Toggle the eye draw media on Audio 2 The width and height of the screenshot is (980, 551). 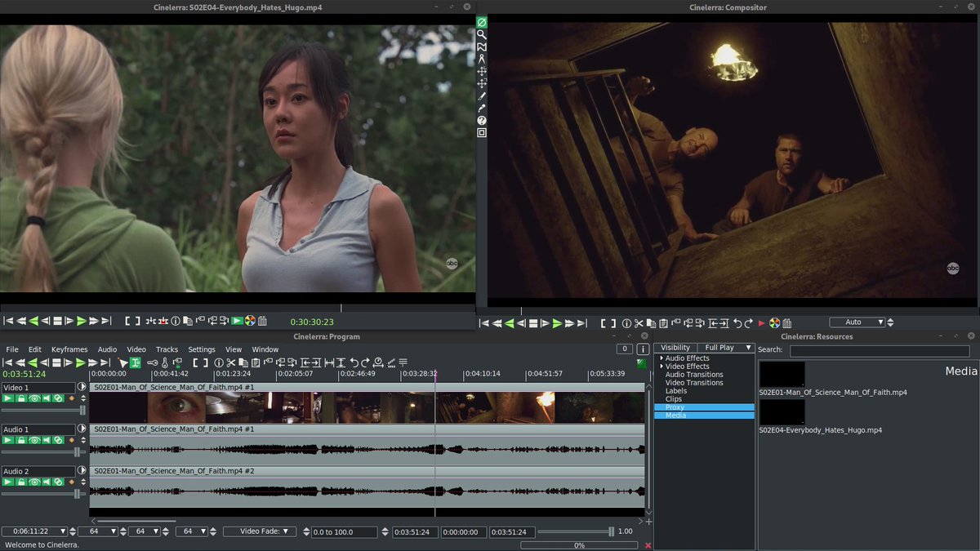tap(34, 482)
